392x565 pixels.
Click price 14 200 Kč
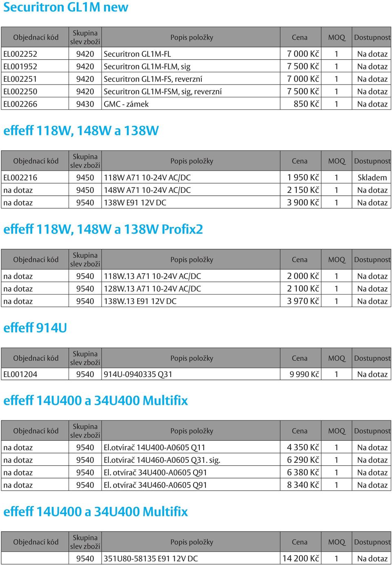(x=301, y=559)
